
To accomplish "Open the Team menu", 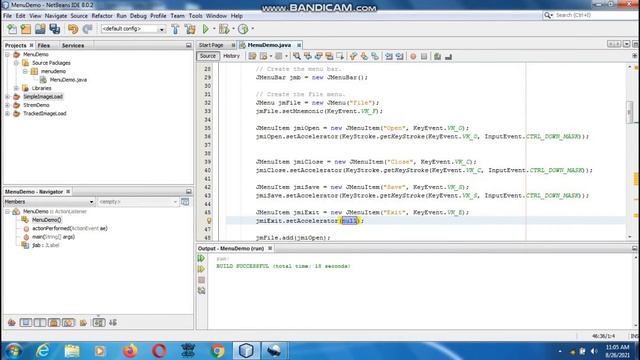I will (178, 16).
